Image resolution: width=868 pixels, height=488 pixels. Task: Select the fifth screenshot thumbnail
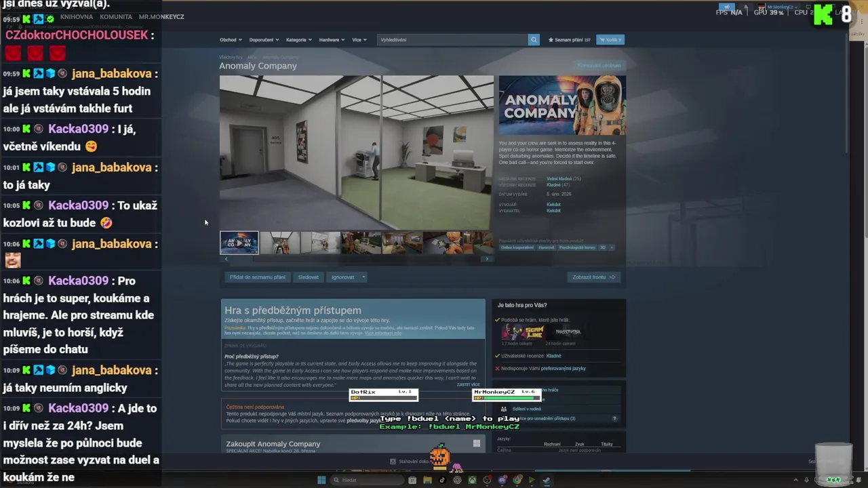[401, 243]
